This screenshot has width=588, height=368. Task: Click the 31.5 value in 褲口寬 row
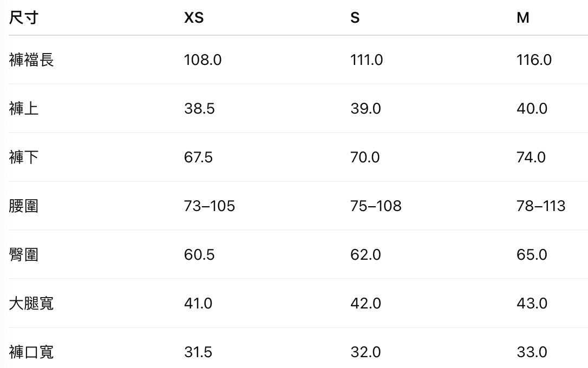point(198,352)
